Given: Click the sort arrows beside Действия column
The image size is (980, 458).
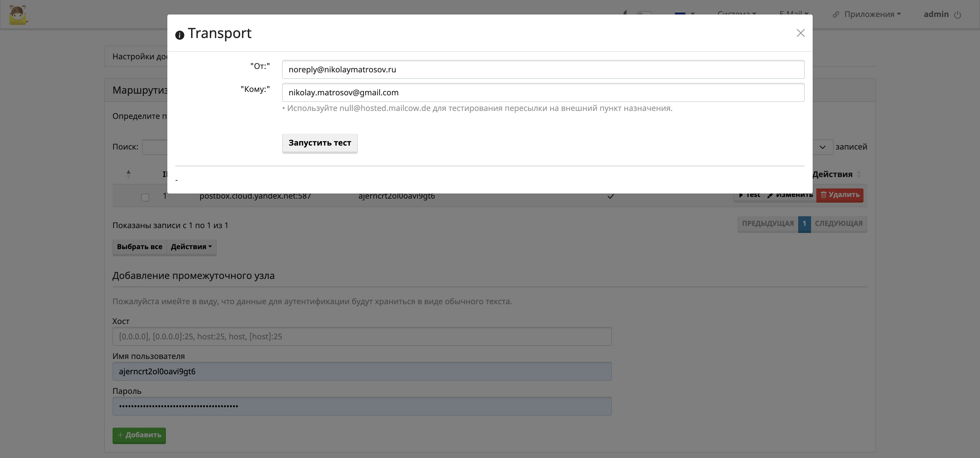Looking at the screenshot, I should click(x=859, y=174).
